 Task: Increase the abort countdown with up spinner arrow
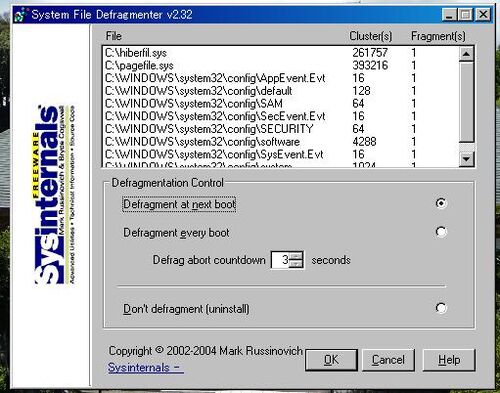(296, 256)
